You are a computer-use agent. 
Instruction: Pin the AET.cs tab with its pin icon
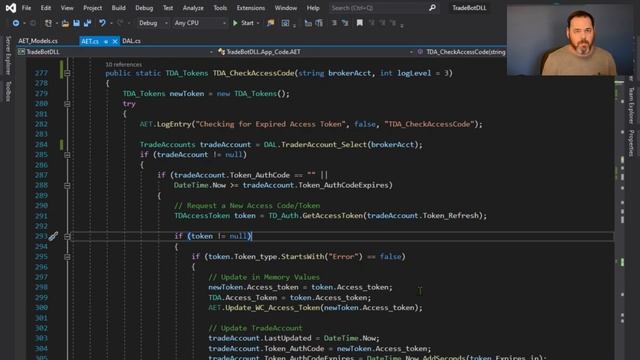106,41
